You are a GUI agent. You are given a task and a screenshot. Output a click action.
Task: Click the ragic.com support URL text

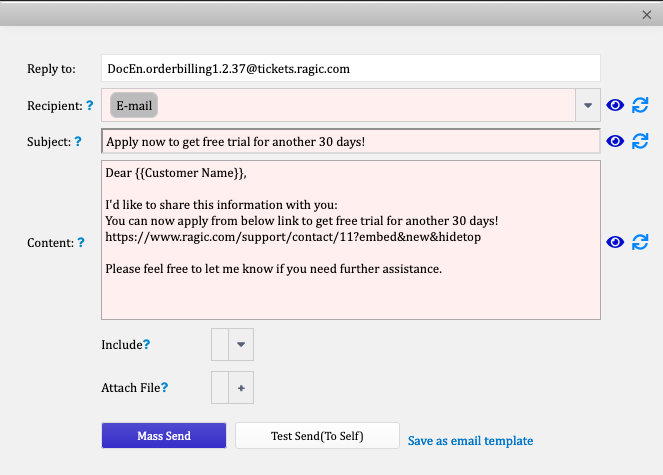293,237
